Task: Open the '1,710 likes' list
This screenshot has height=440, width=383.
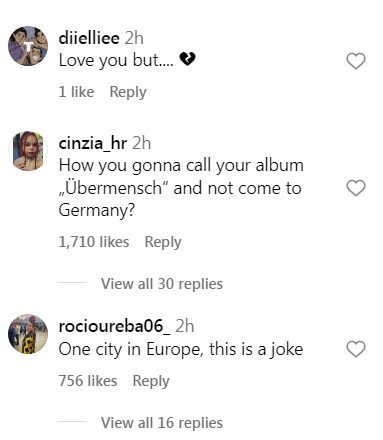Action: [94, 242]
